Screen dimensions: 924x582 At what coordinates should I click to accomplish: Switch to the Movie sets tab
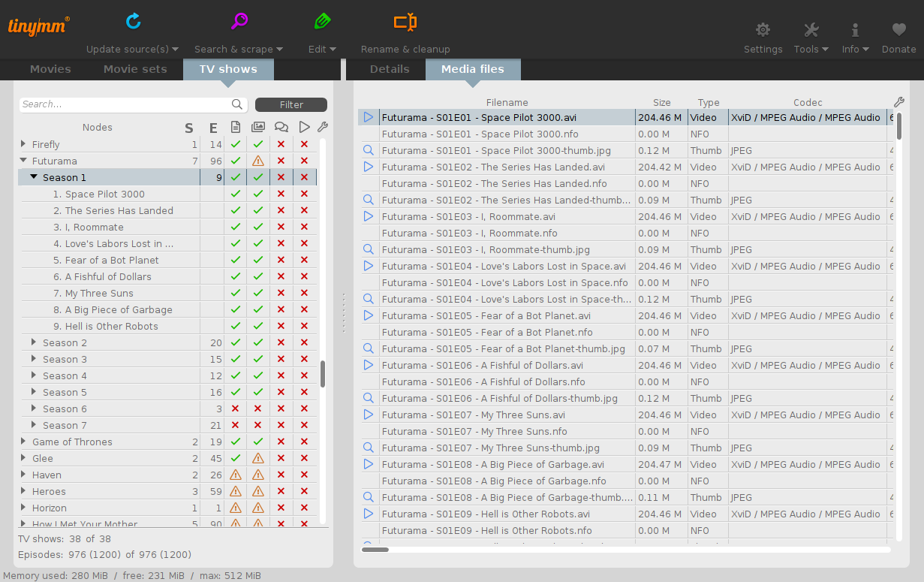[135, 69]
